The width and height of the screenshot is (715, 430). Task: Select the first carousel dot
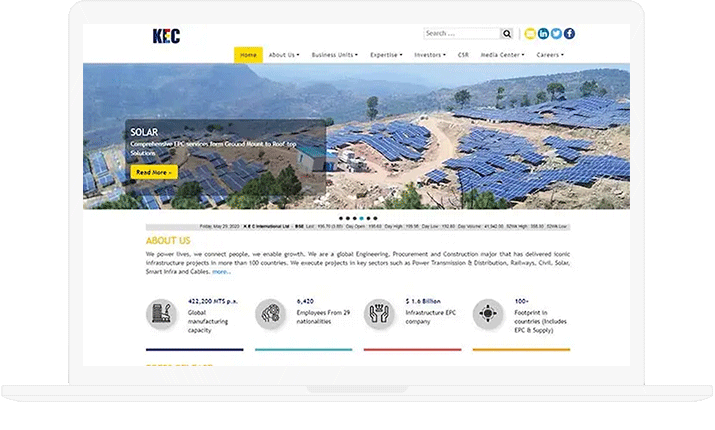pos(341,218)
